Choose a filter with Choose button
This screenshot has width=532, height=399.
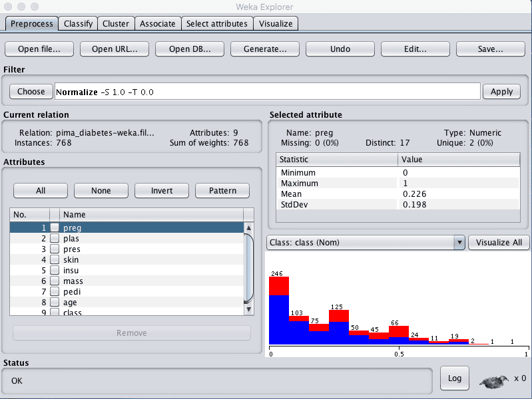point(31,92)
